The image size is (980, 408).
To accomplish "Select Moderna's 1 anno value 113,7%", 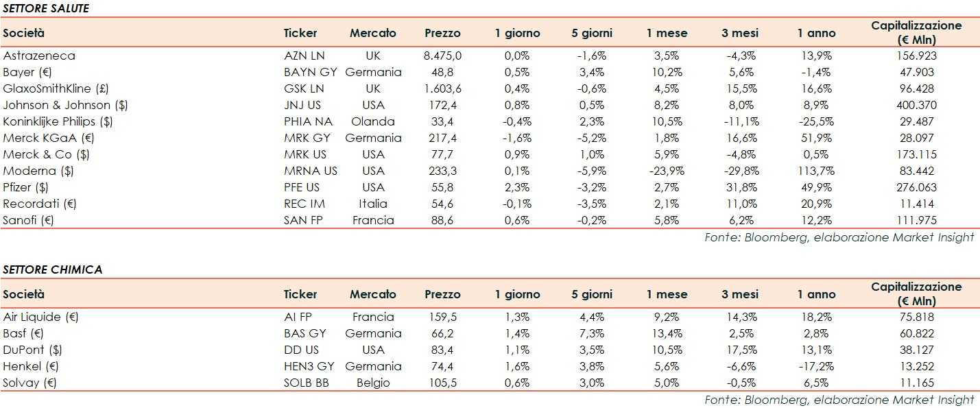I will (x=816, y=171).
